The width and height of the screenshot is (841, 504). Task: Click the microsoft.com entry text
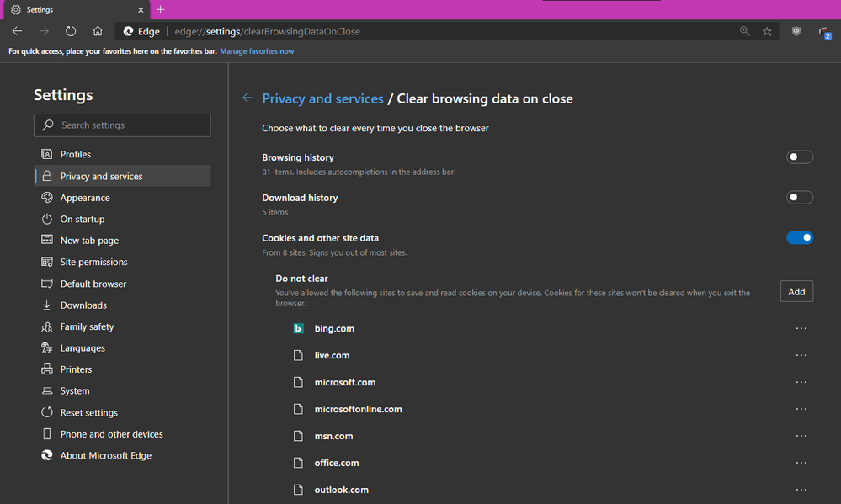coord(345,382)
